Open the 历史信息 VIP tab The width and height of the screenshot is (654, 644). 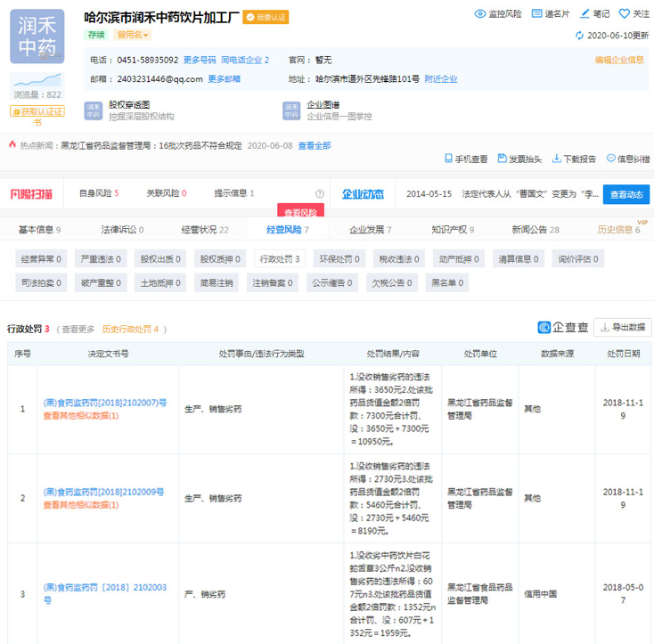pyautogui.click(x=619, y=229)
